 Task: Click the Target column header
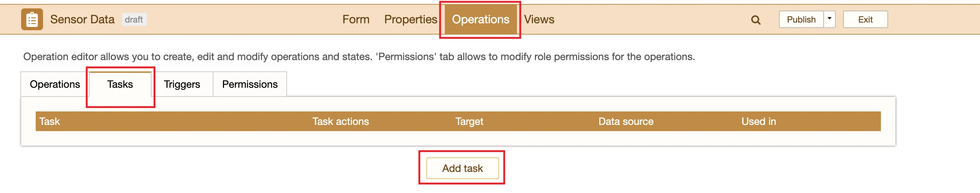coord(469,122)
